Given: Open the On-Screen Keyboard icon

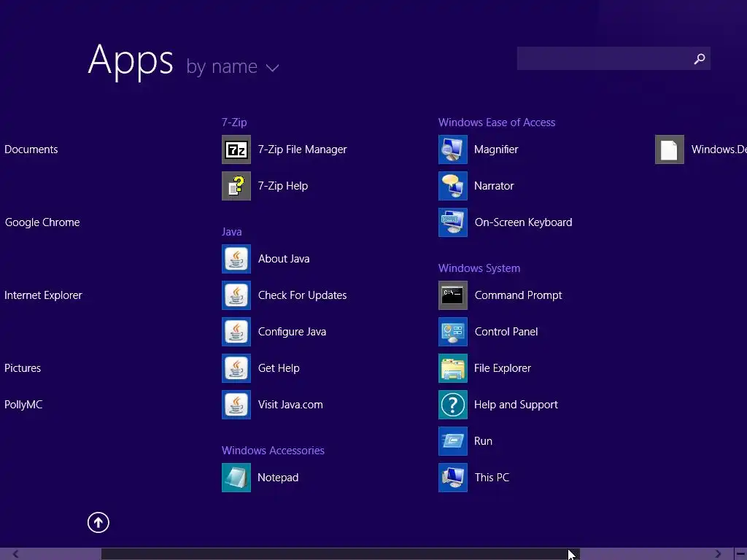Looking at the screenshot, I should click(453, 222).
